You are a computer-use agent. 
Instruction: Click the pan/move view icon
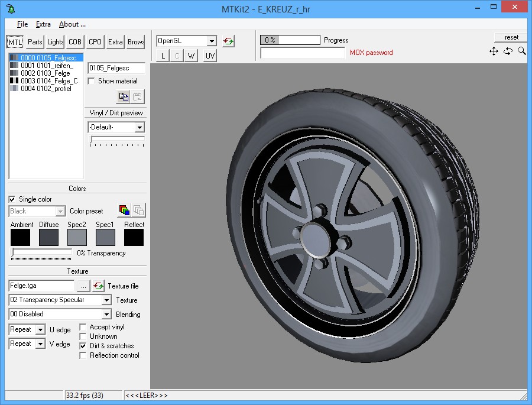tap(494, 51)
